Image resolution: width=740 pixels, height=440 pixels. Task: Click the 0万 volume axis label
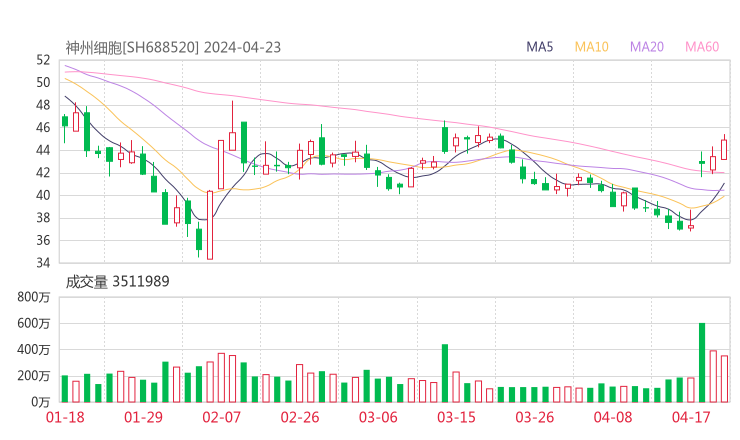click(x=41, y=402)
